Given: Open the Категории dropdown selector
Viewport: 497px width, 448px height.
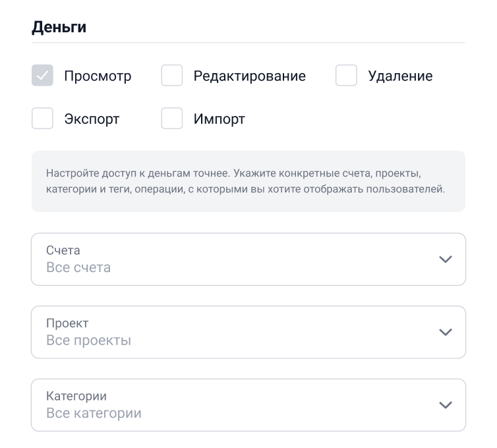Looking at the screenshot, I should [248, 405].
